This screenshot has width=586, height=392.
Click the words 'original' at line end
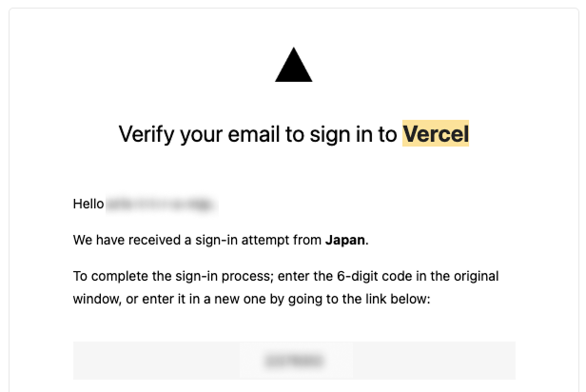[x=476, y=276]
